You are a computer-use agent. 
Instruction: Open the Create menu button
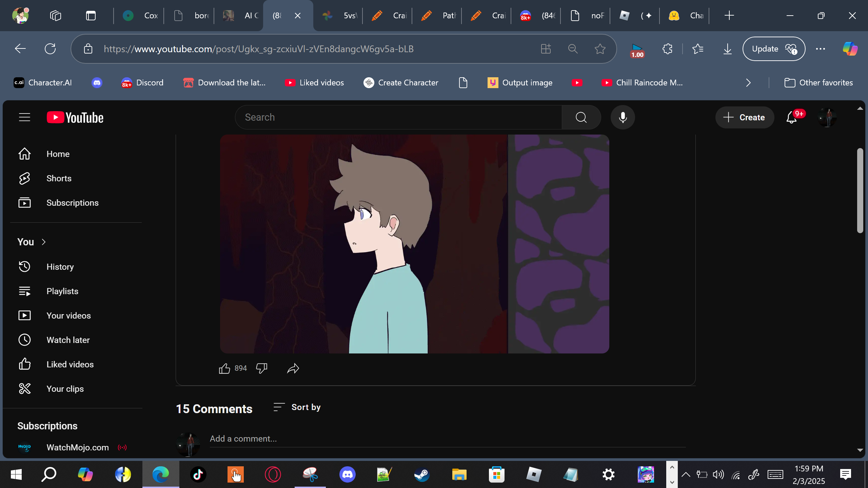tap(745, 117)
